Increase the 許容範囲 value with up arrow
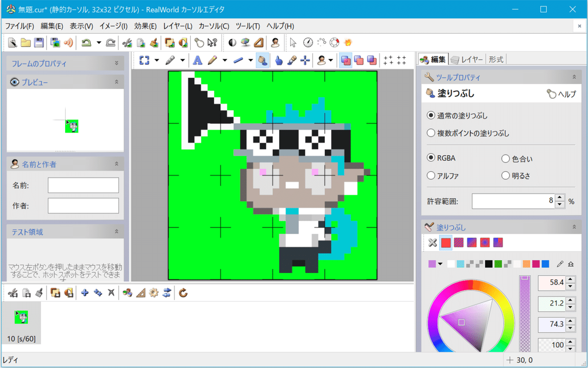 tap(560, 197)
